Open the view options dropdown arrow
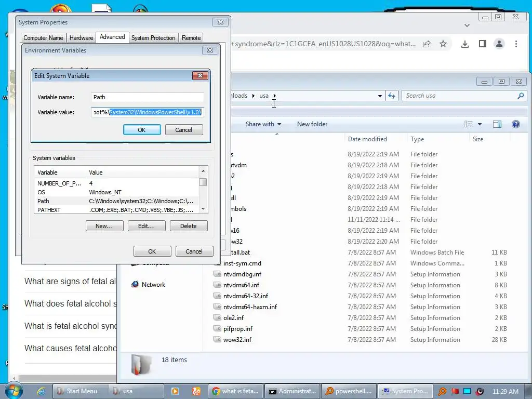Image resolution: width=532 pixels, height=399 pixels. [480, 124]
